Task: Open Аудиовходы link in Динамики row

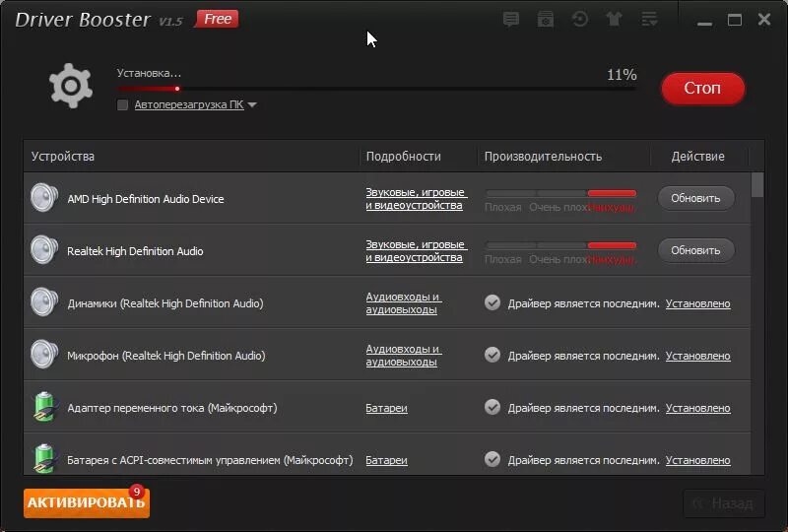Action: pyautogui.click(x=404, y=303)
